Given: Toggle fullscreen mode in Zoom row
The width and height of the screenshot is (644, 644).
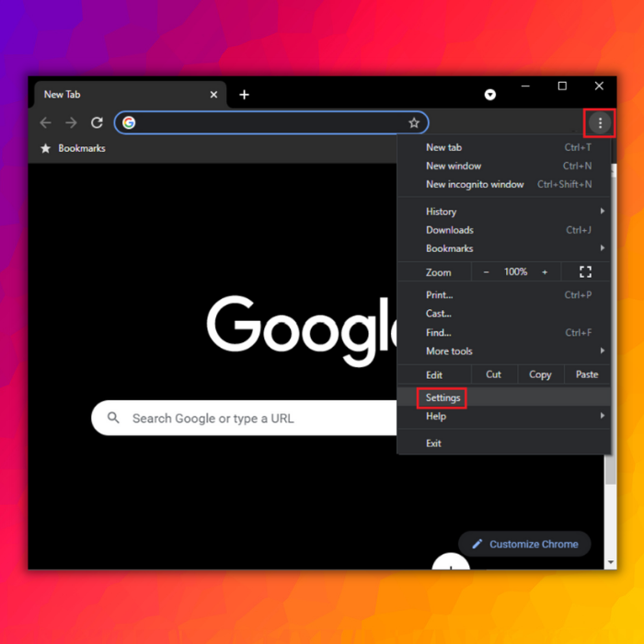Looking at the screenshot, I should (585, 271).
